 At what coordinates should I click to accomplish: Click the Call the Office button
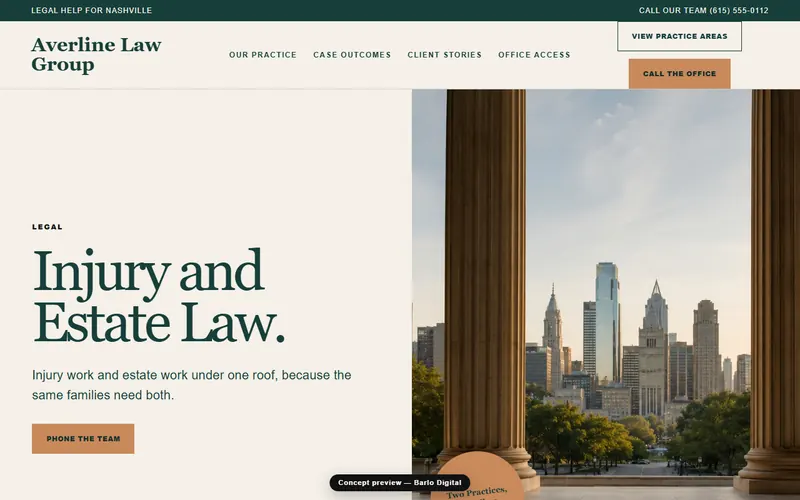(x=679, y=73)
